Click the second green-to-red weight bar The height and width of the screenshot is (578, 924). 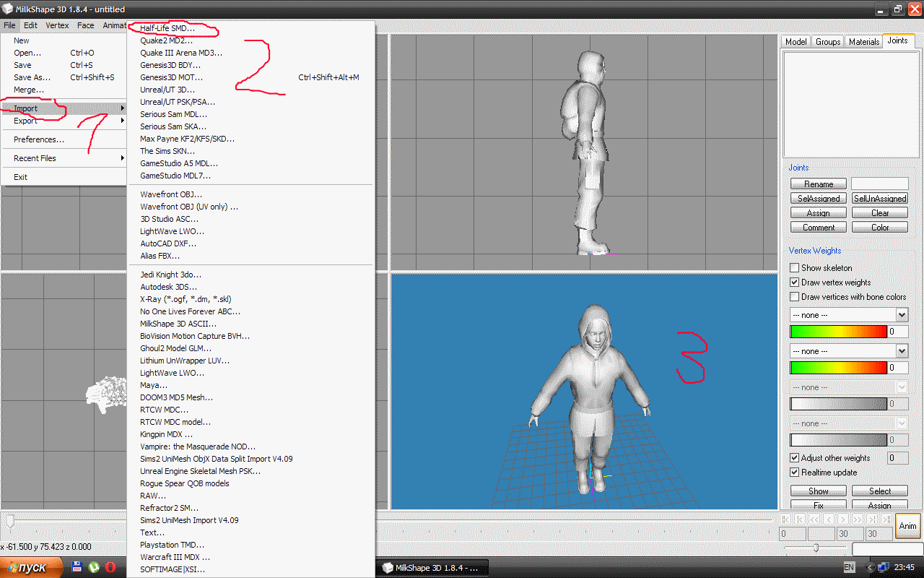(x=839, y=368)
